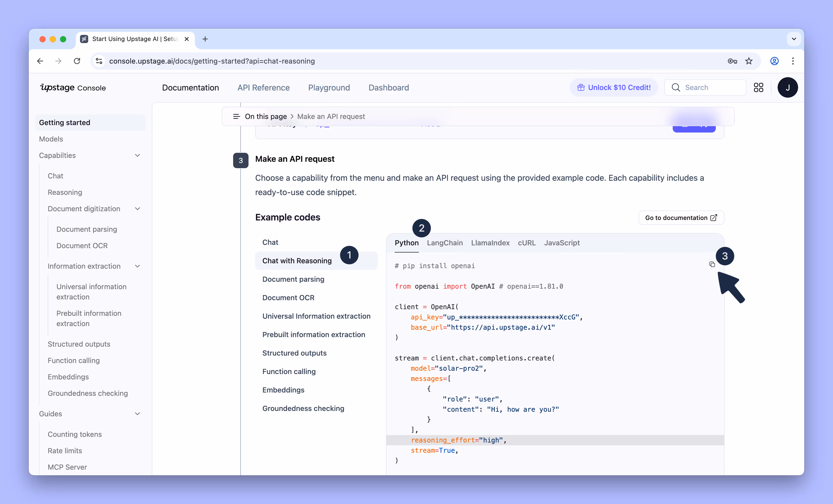Click Go to documentation button

pos(681,218)
